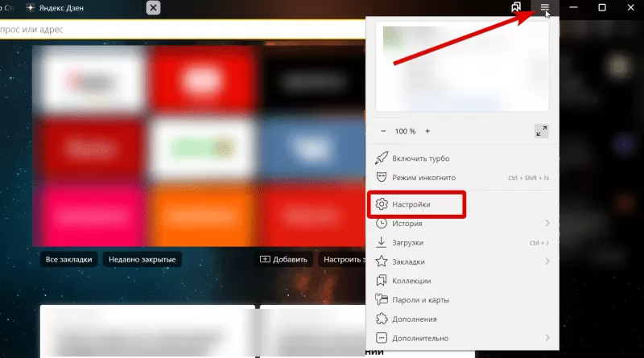Decrease zoom with the minus button
The height and width of the screenshot is (358, 644).
[383, 131]
